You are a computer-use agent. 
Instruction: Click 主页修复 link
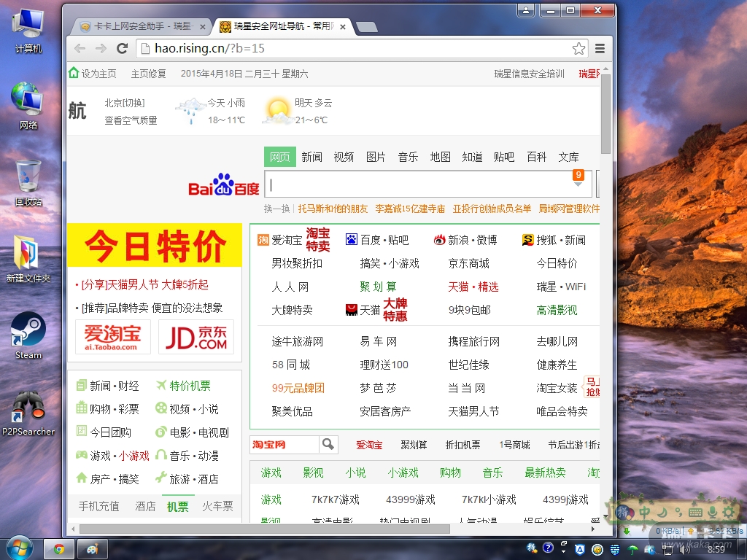pyautogui.click(x=148, y=74)
